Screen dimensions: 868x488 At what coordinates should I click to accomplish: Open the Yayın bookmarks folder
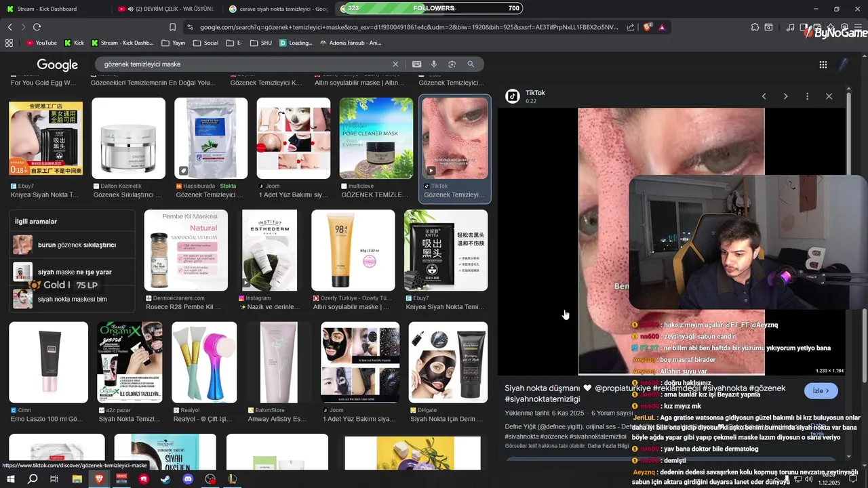(174, 43)
